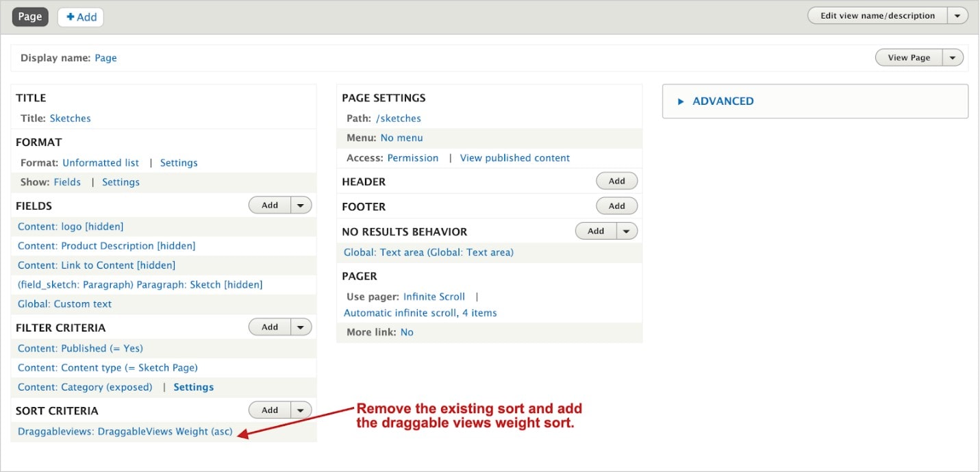The width and height of the screenshot is (980, 472).
Task: Click Add button in No Results Behavior
Action: pos(596,231)
